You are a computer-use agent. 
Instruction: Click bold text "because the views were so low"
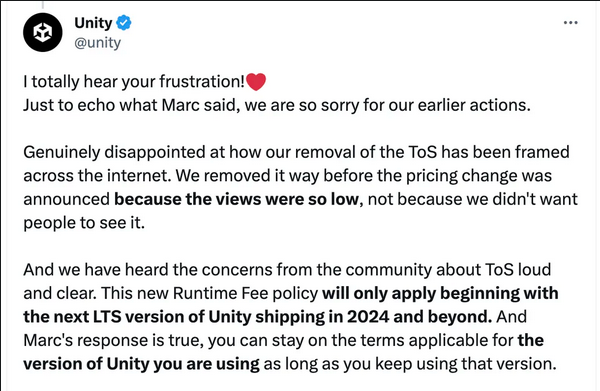click(236, 199)
